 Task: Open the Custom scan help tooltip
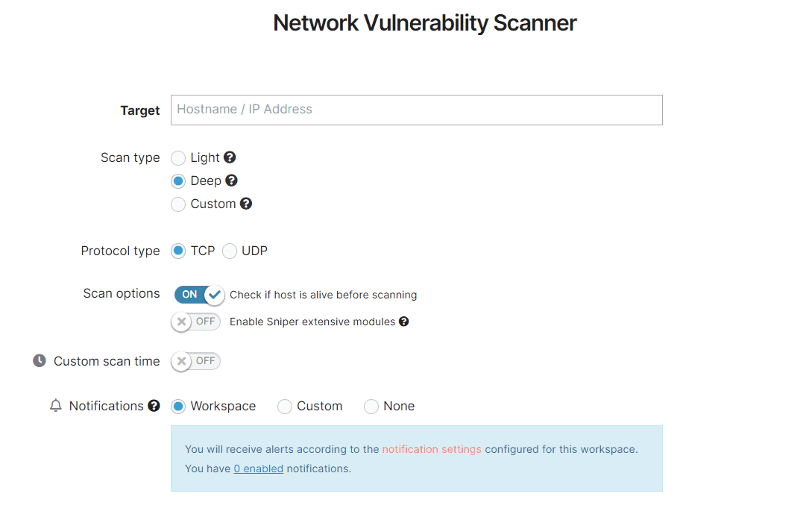click(247, 204)
